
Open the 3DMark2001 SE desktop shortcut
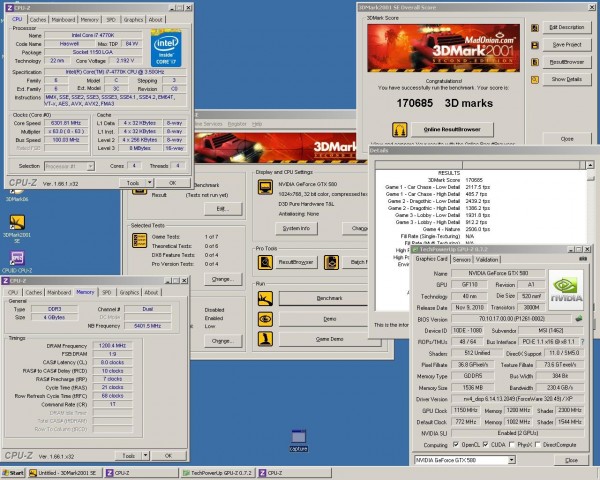click(x=17, y=229)
